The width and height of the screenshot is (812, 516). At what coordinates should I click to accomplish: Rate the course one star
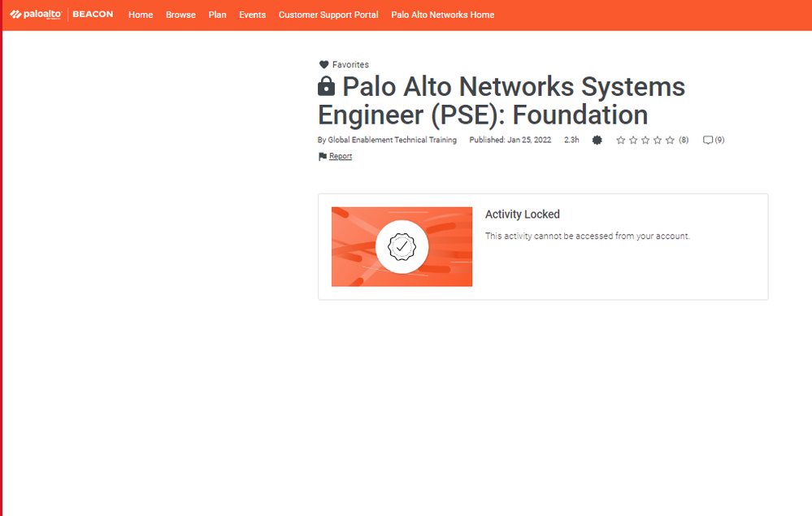coord(620,141)
